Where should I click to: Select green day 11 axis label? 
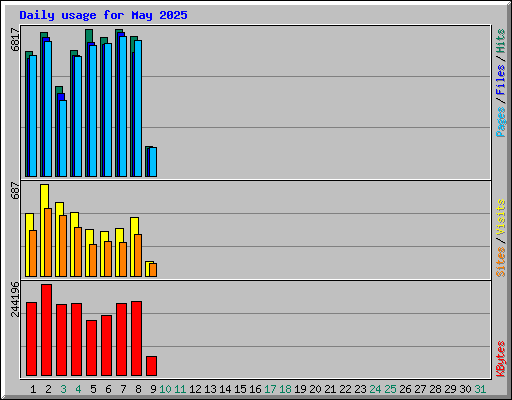tap(180, 389)
